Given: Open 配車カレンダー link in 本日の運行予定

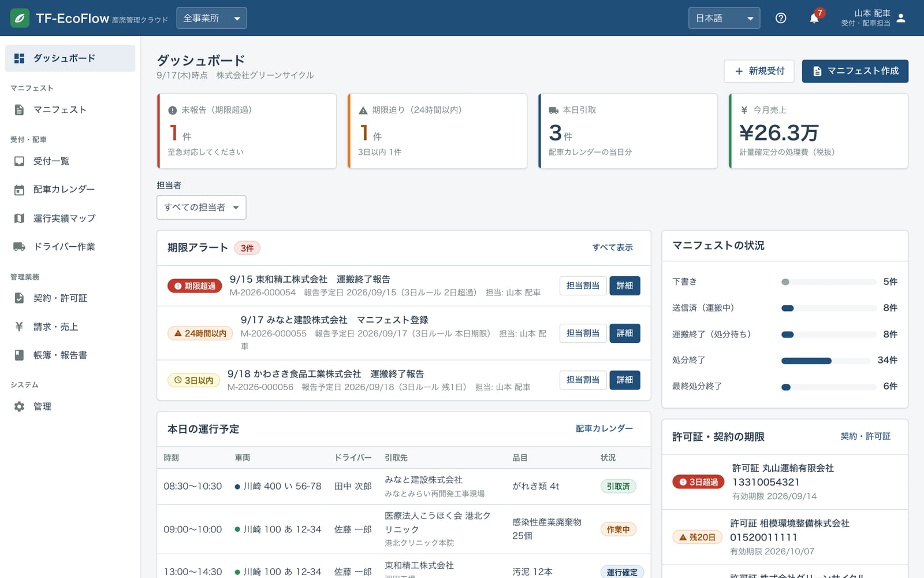Looking at the screenshot, I should 604,428.
